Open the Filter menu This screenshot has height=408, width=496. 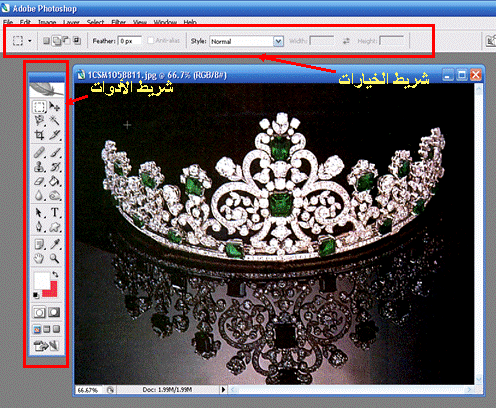(x=118, y=22)
